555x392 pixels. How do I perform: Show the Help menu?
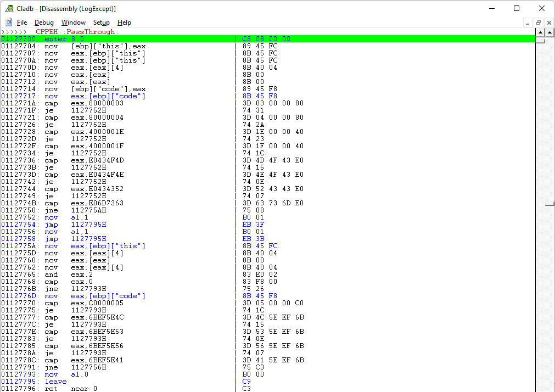124,23
